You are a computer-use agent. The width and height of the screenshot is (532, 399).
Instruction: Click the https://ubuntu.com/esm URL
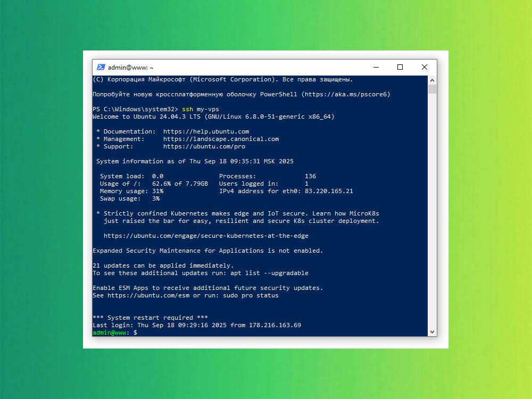pyautogui.click(x=148, y=295)
